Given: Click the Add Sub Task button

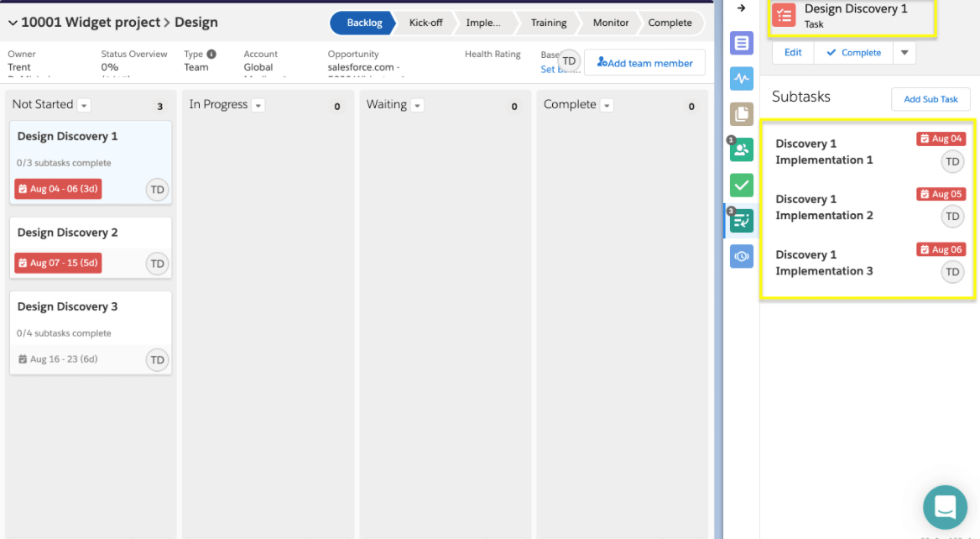Looking at the screenshot, I should 930,99.
